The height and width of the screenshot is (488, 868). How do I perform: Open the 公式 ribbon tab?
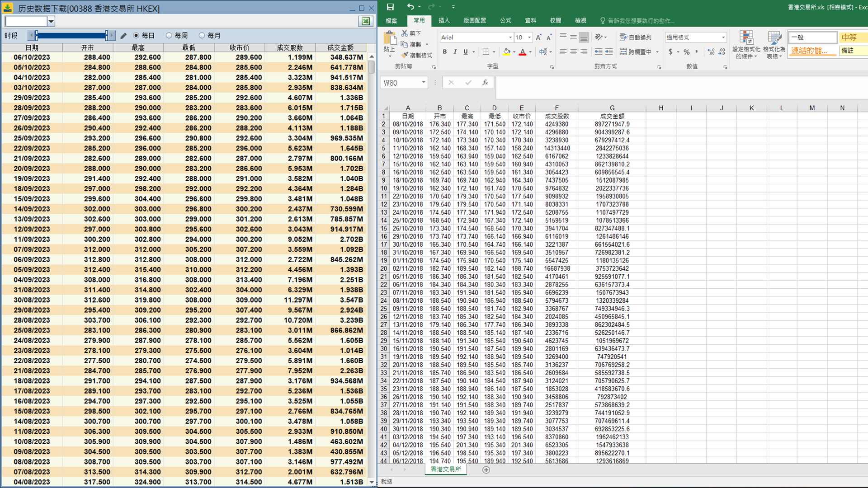505,20
